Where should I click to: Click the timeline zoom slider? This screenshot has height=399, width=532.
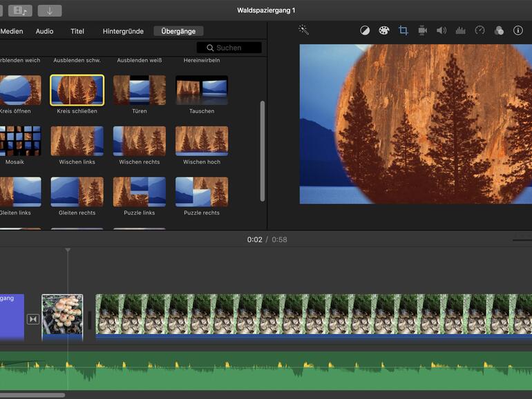[x=522, y=240]
